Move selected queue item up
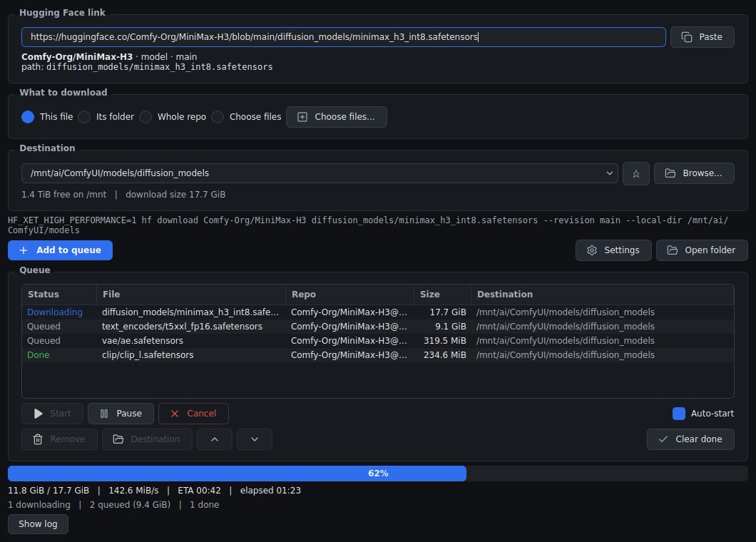The height and width of the screenshot is (542, 756). [x=215, y=439]
